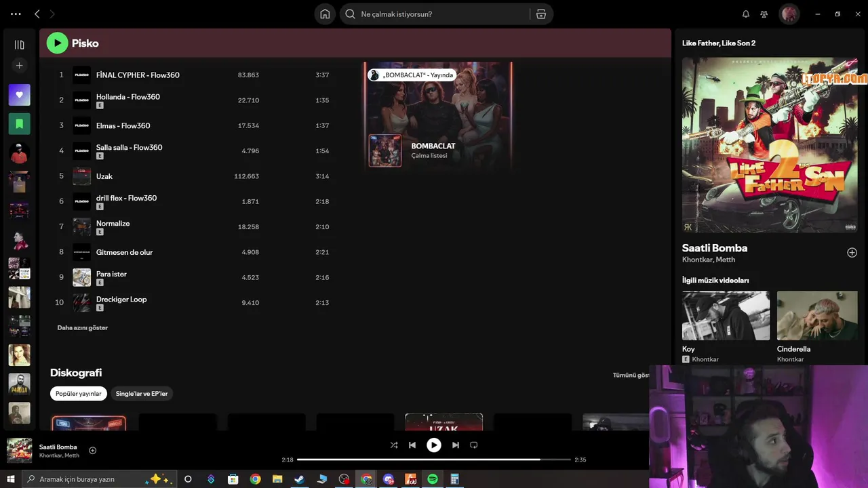868x488 pixels.
Task: Toggle repeat mode
Action: click(x=474, y=445)
